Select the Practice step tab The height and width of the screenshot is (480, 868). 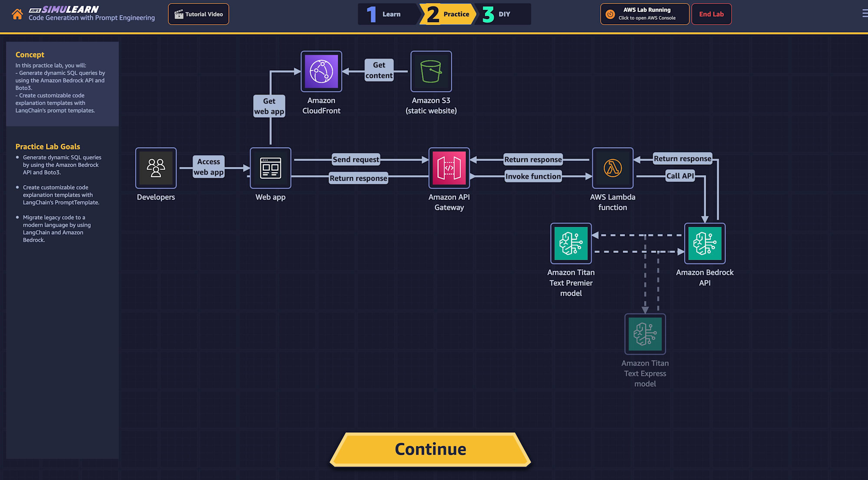tap(448, 14)
